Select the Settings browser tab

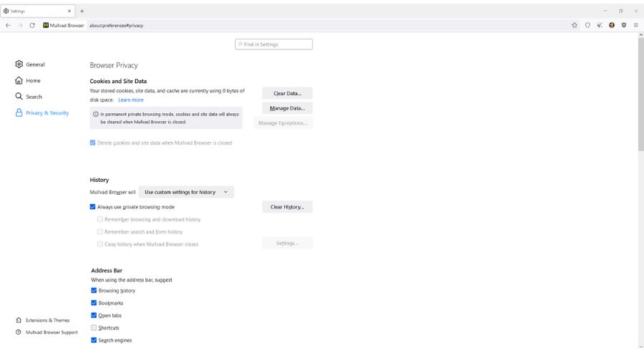(x=37, y=11)
